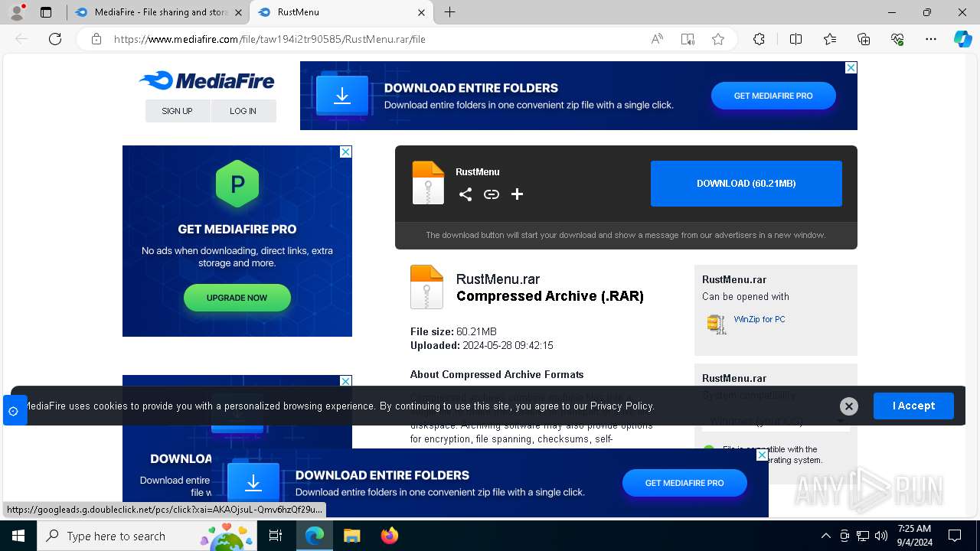
Task: Click the RustMenu.rar file name heading
Action: (x=498, y=279)
